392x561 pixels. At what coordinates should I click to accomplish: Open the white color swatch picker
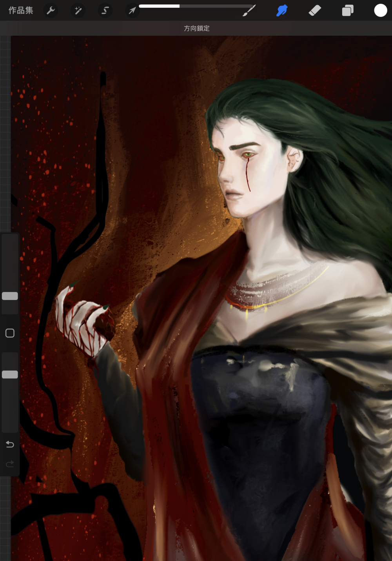(x=381, y=11)
